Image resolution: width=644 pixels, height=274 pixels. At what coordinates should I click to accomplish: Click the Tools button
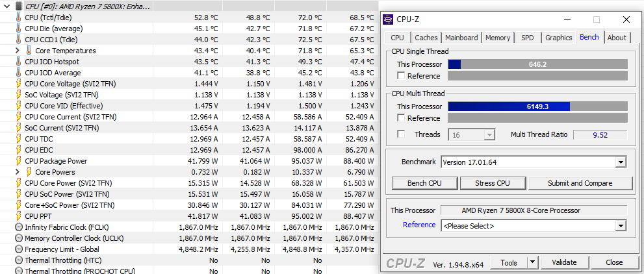click(508, 262)
